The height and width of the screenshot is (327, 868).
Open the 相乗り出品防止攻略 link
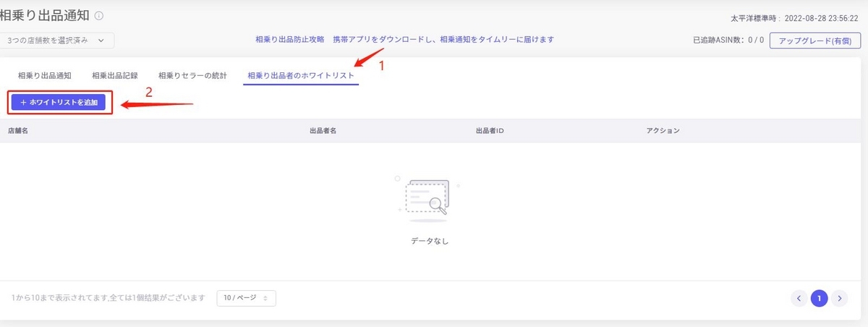pyautogui.click(x=290, y=40)
